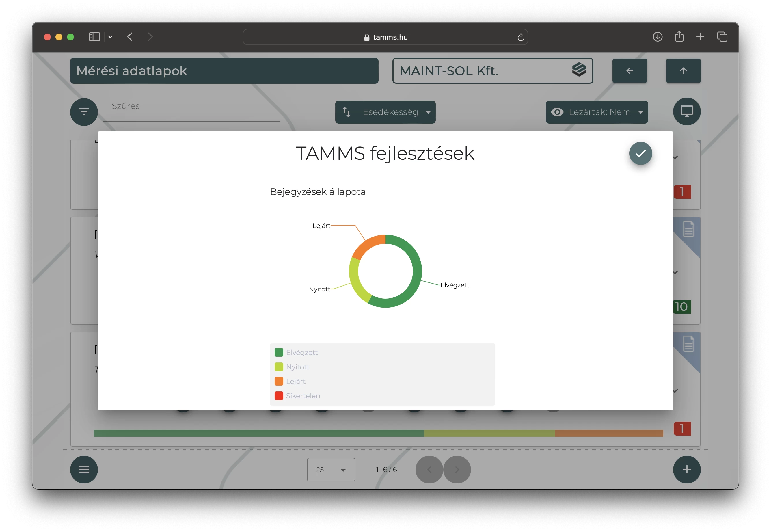
Task: Focus the Szűrés filter input field
Action: pyautogui.click(x=191, y=110)
